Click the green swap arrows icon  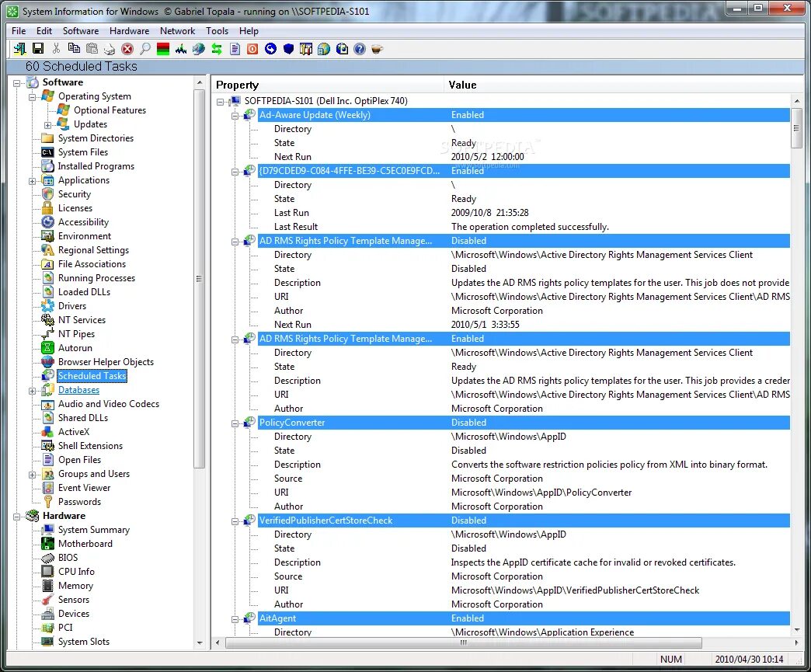click(217, 49)
